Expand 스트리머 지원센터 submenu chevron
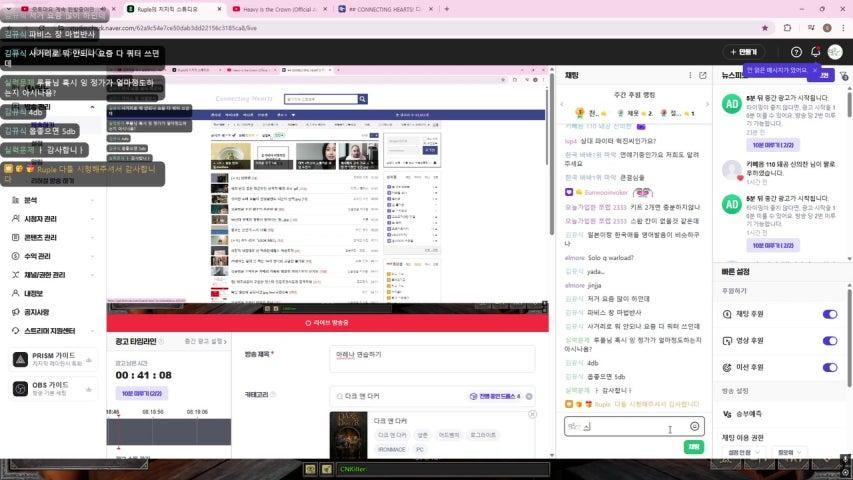The image size is (853, 480). (x=92, y=330)
